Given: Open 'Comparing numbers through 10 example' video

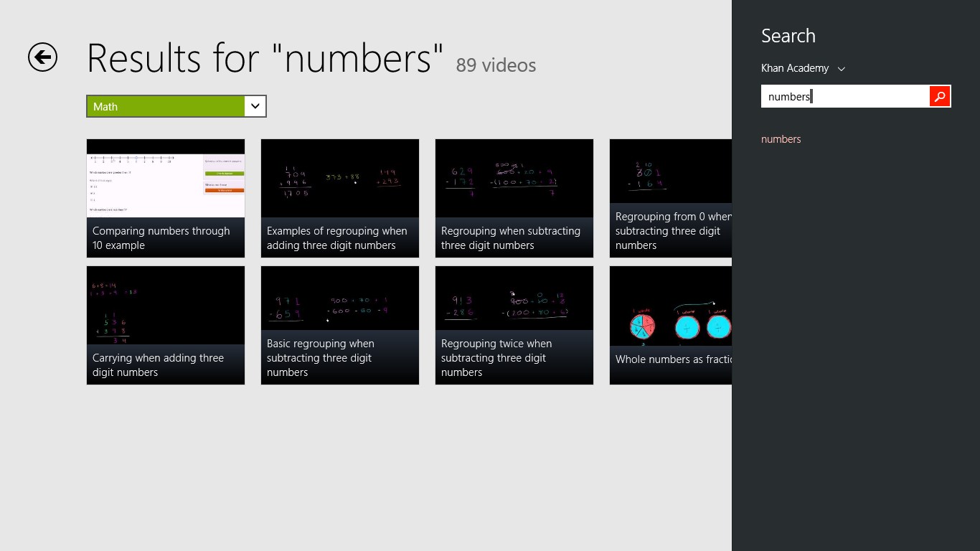Looking at the screenshot, I should tap(166, 198).
